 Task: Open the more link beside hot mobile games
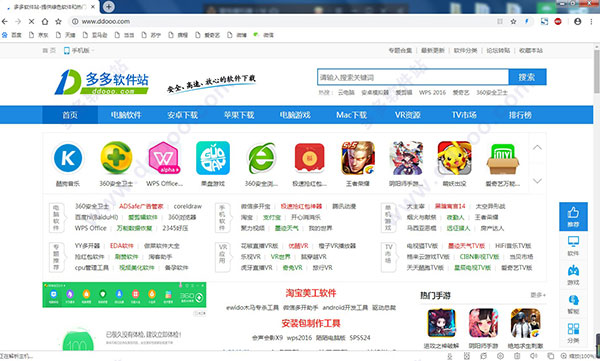[538, 295]
